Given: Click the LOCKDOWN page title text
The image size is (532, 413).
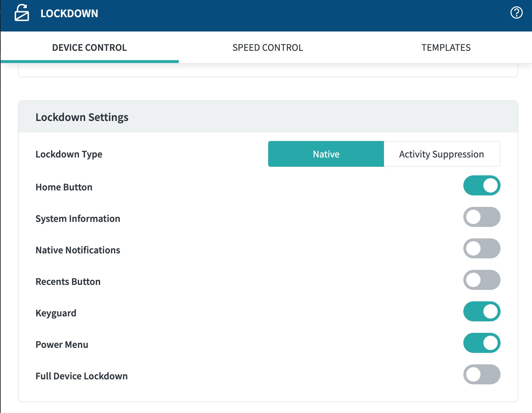Looking at the screenshot, I should coord(69,14).
